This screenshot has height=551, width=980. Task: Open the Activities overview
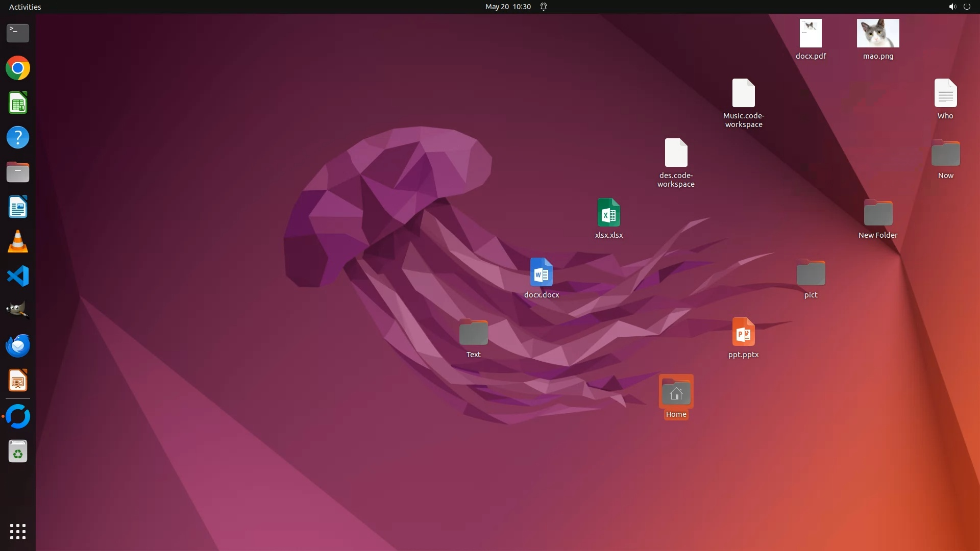pos(25,7)
